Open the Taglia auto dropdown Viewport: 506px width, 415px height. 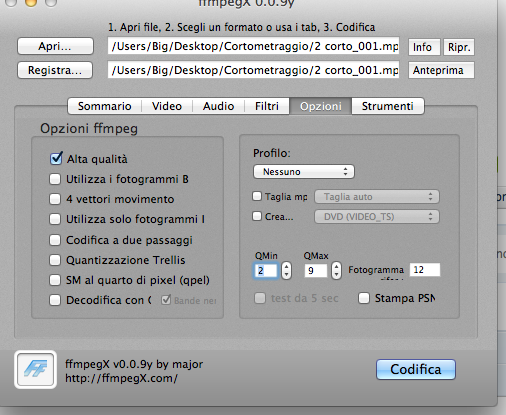[x=377, y=197]
